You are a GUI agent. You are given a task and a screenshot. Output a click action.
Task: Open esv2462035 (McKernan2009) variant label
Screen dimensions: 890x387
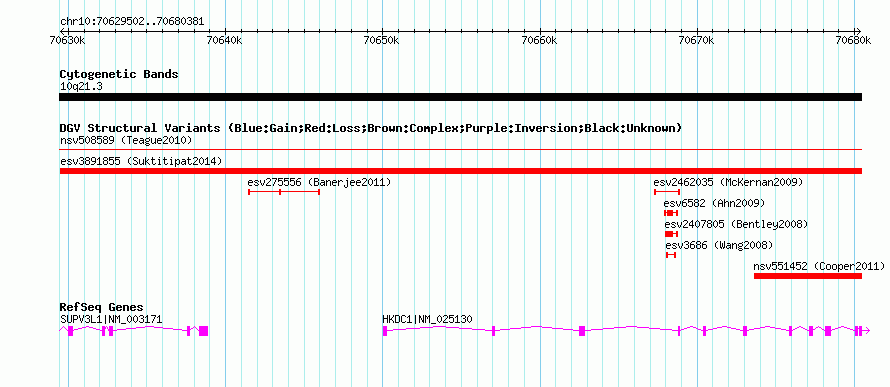(x=728, y=182)
